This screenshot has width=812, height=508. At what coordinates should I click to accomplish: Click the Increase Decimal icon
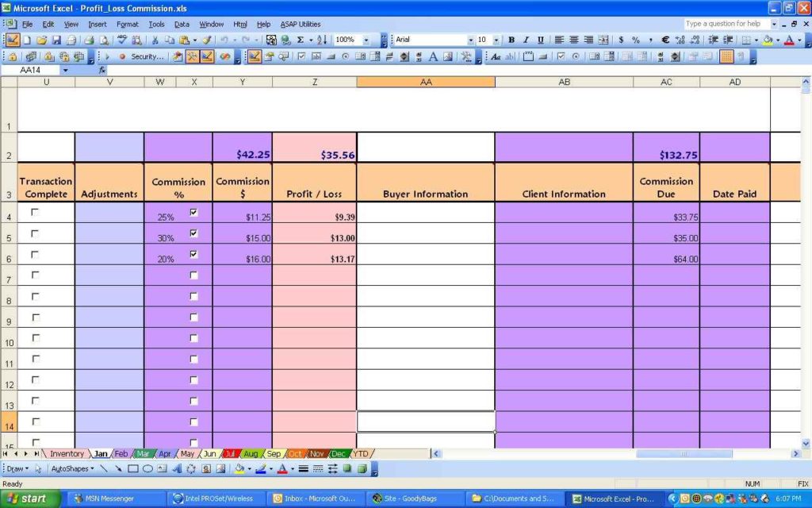coord(680,40)
